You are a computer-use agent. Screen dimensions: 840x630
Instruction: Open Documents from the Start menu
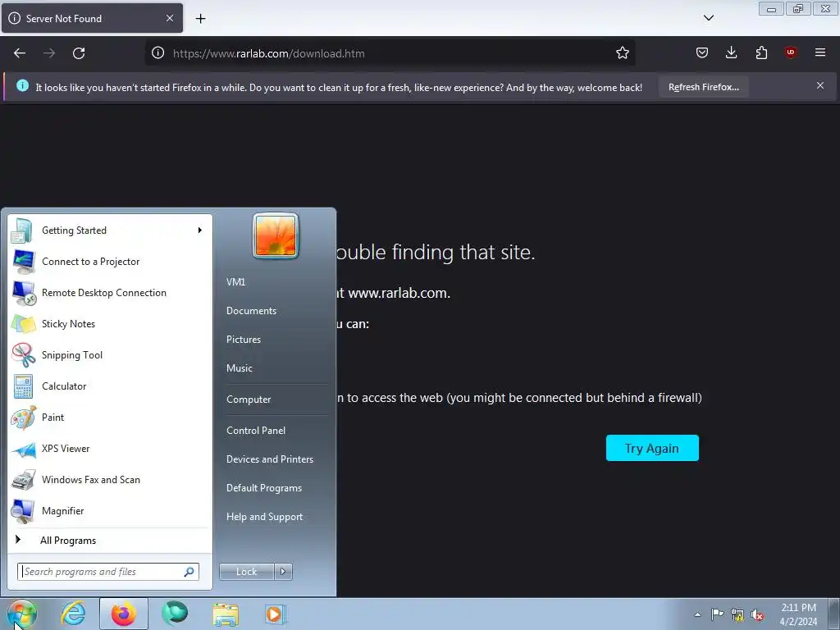click(x=251, y=311)
